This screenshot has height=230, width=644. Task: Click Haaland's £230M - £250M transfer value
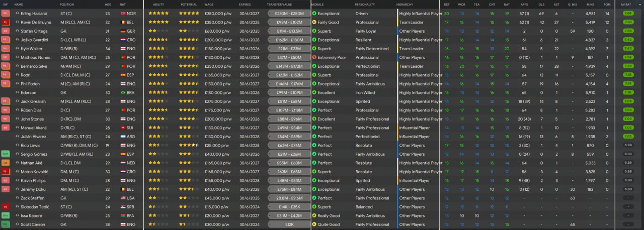tap(289, 14)
